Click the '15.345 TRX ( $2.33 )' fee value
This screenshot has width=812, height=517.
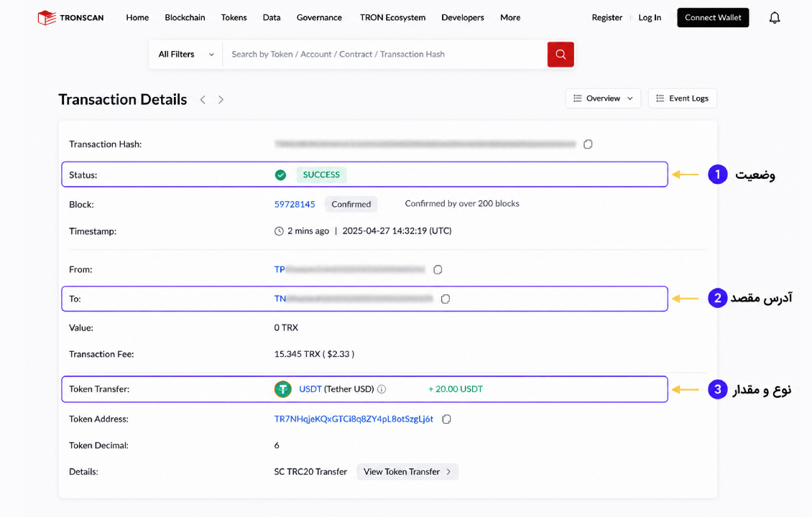tap(314, 355)
